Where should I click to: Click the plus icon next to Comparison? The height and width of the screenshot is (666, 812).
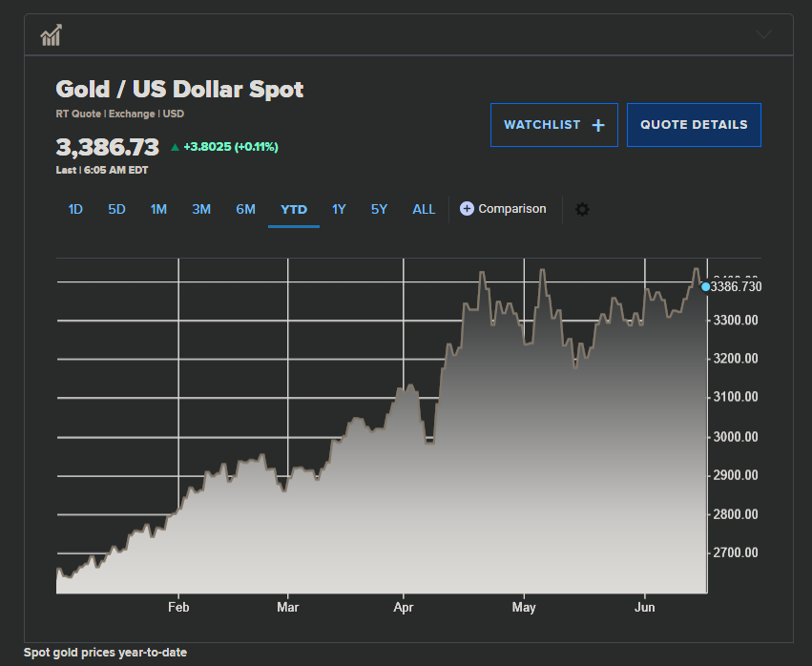(x=467, y=209)
